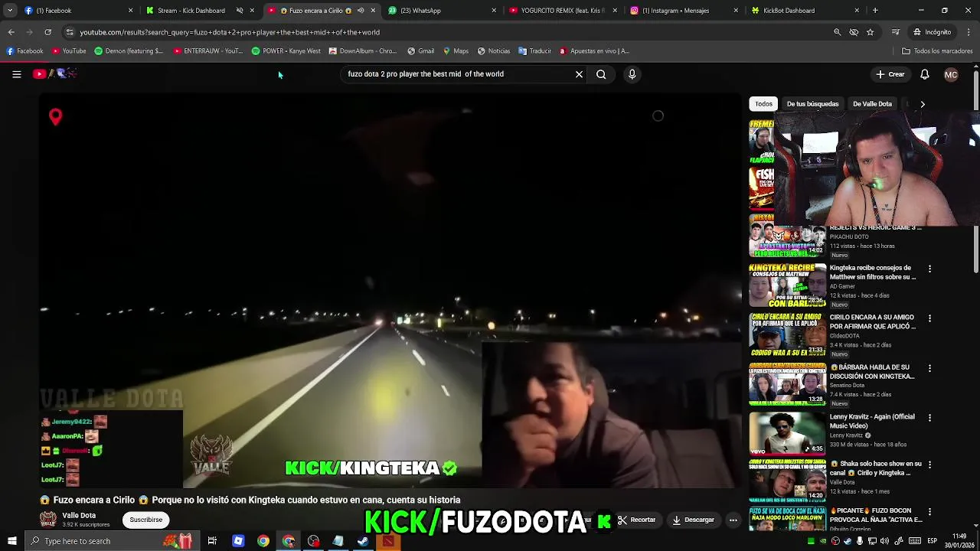This screenshot has width=980, height=551.
Task: Open options for Kingteka recibe consejos video
Action: 929,269
